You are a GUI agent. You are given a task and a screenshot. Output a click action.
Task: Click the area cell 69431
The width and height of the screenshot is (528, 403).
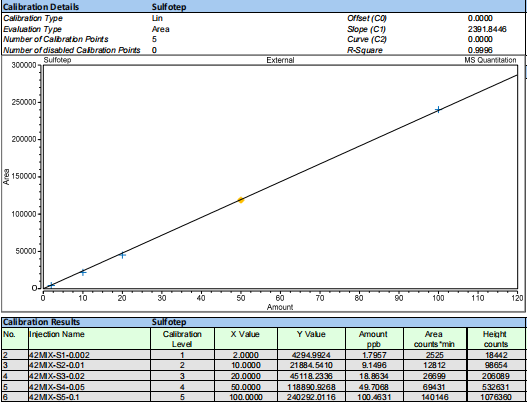434,387
